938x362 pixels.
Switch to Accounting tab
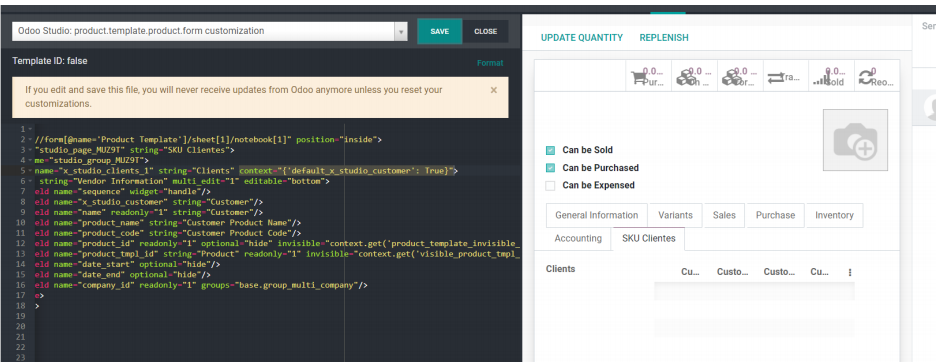(578, 238)
